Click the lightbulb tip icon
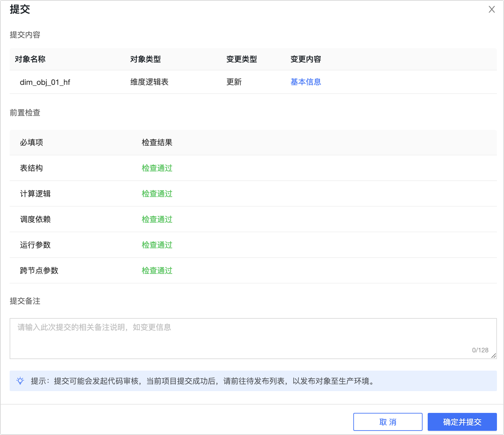 coord(20,381)
